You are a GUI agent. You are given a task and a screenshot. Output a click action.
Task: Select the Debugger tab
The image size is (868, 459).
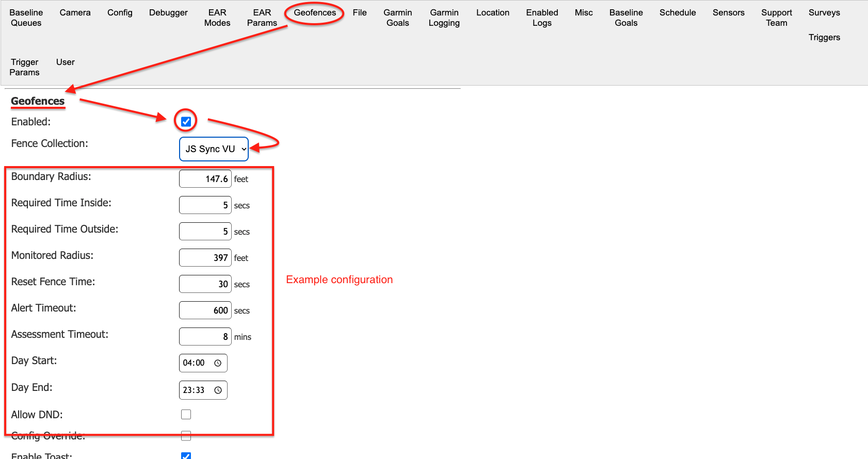click(x=168, y=12)
